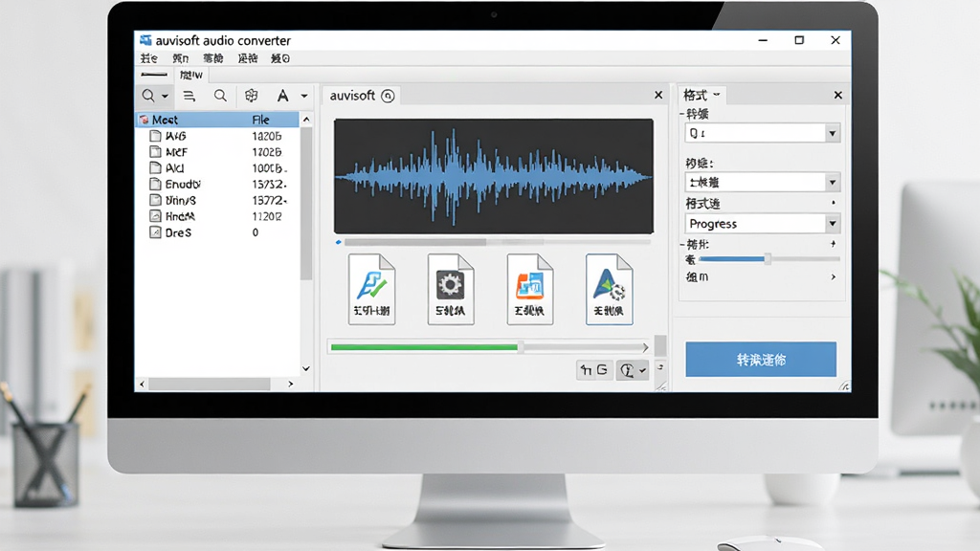Screen dimensions: 980x551
Task: Expand the row ending in 'm' via its chevron
Action: pos(834,276)
